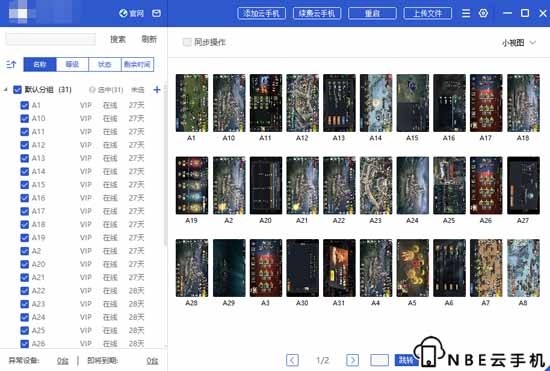Click the 重启 restart button

pyautogui.click(x=372, y=13)
